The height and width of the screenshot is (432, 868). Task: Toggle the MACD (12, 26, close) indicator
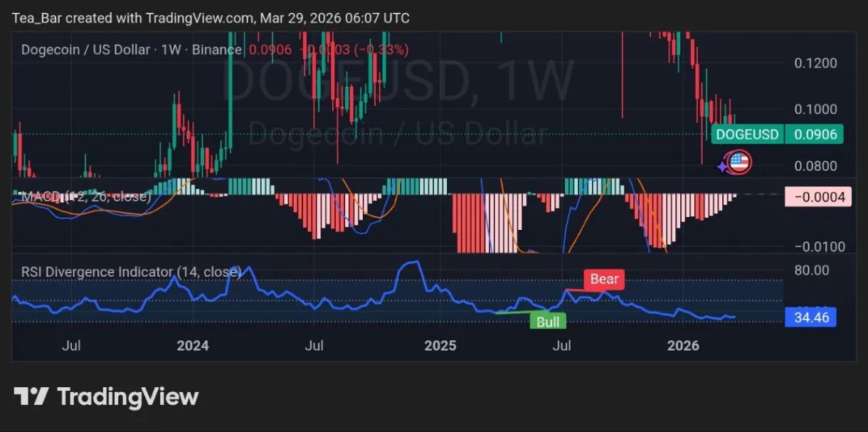pos(85,196)
